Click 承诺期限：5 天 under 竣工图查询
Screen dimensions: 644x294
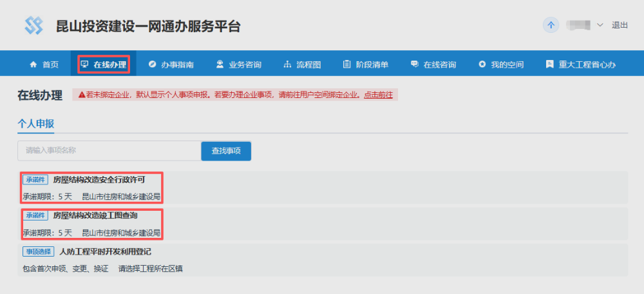tap(47, 233)
